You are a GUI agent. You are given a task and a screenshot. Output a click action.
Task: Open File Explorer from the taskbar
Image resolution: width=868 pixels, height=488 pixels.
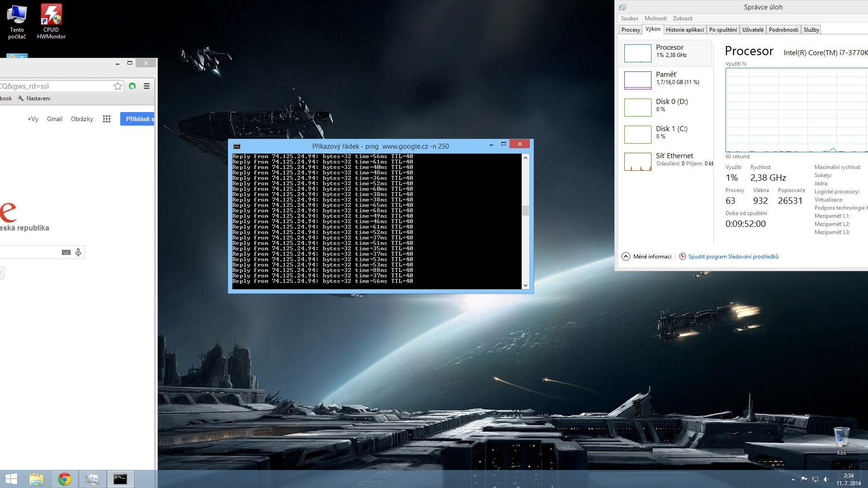tap(37, 479)
